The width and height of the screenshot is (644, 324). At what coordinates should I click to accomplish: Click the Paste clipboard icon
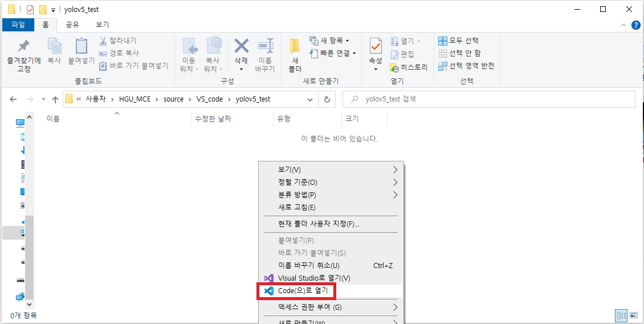(x=81, y=47)
